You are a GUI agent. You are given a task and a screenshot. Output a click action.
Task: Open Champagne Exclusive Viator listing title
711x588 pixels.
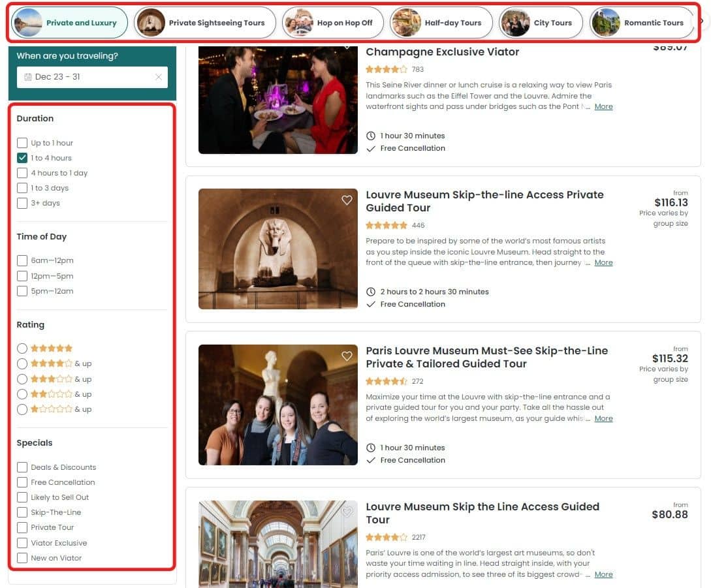442,52
